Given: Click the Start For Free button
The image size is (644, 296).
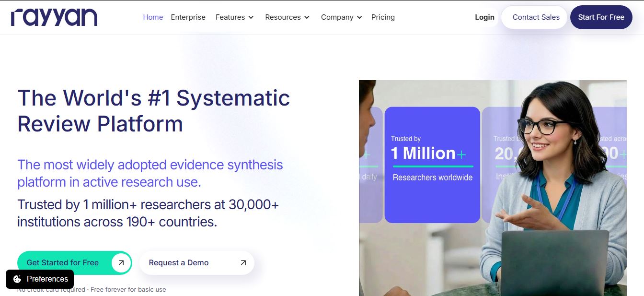Looking at the screenshot, I should [601, 17].
